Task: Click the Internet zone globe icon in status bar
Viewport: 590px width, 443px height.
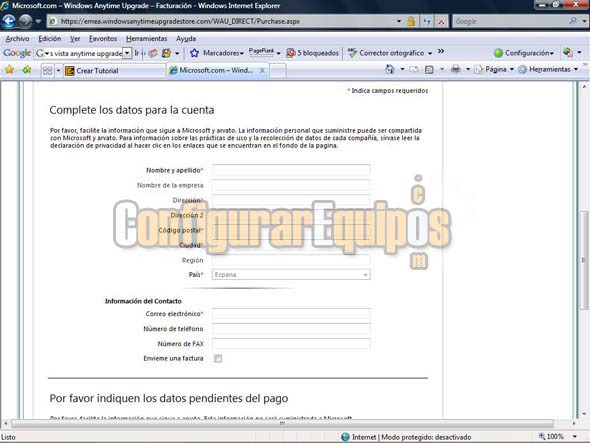Action: pyautogui.click(x=345, y=437)
